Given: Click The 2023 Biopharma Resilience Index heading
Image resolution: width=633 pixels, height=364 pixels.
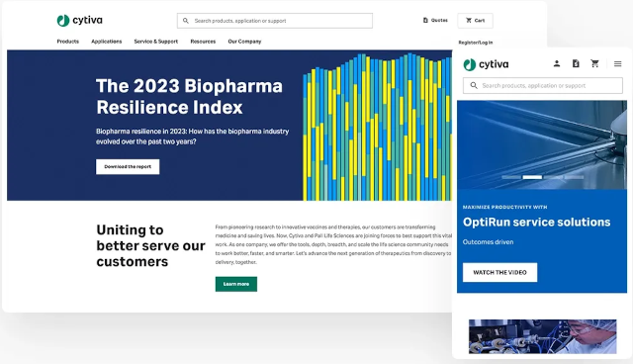Looking at the screenshot, I should [x=189, y=97].
